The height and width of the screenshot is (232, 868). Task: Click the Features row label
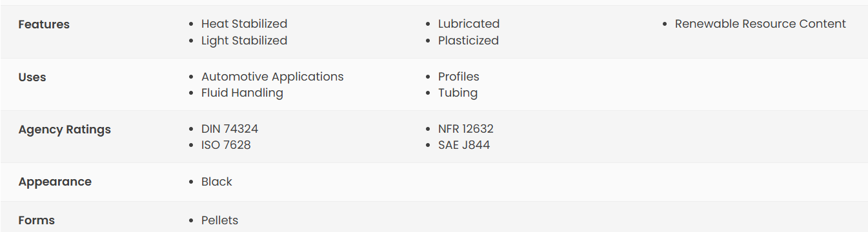click(x=44, y=24)
